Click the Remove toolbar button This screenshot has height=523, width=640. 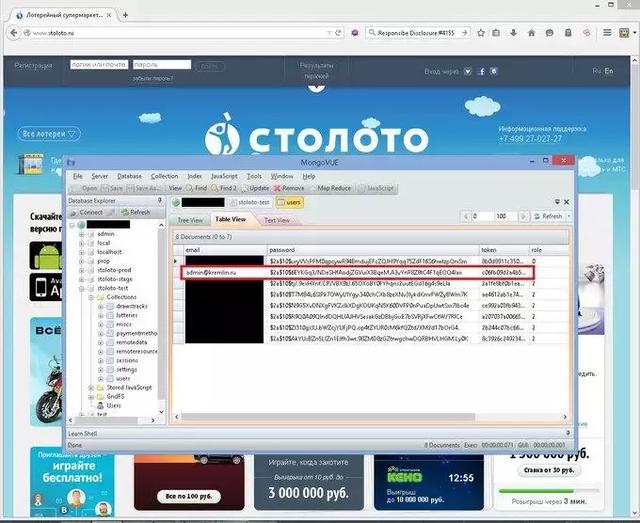[289, 188]
